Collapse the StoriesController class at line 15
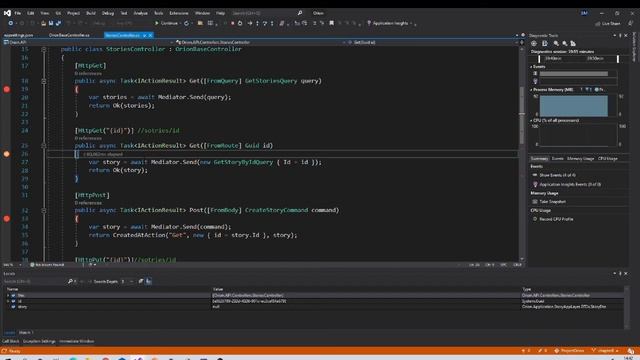This screenshot has height=360, width=640. pyautogui.click(x=44, y=49)
